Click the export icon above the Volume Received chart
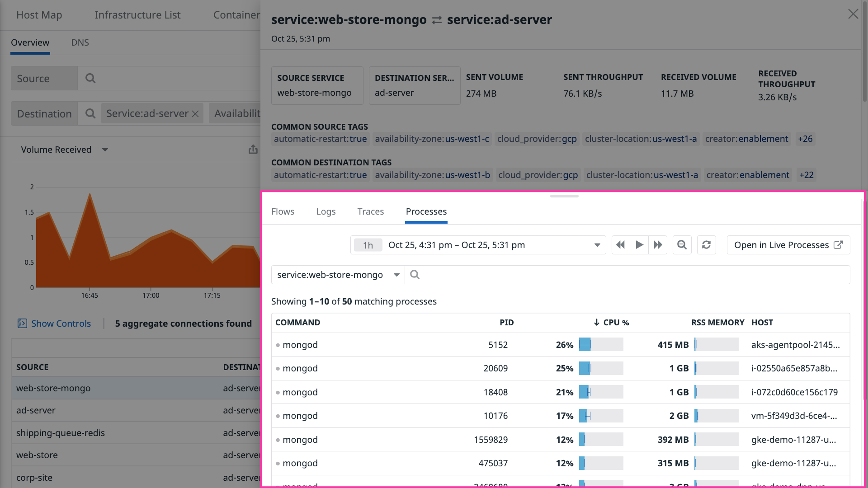The height and width of the screenshot is (488, 868). [253, 149]
